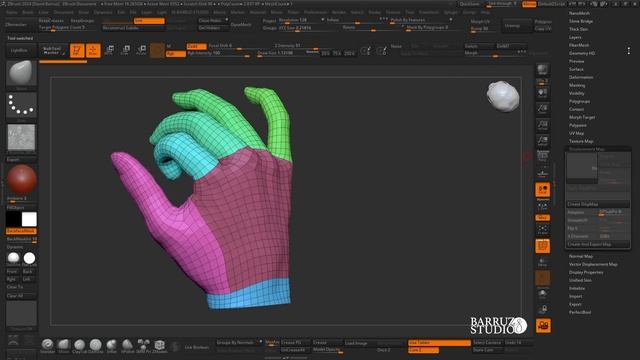Screen dimensions: 640x360
Task: Expand the Normal Map subpalette
Action: click(x=581, y=256)
